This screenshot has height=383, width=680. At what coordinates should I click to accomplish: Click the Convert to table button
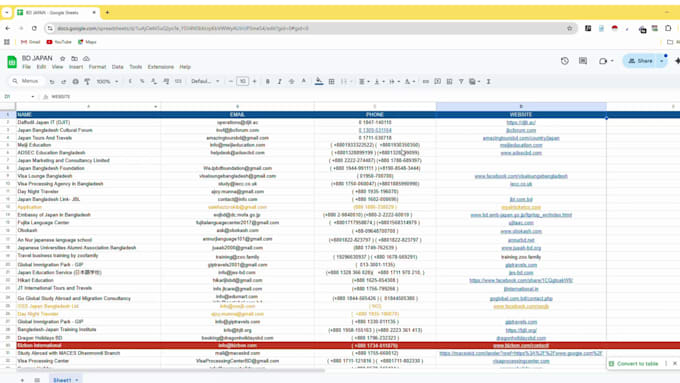click(634, 363)
